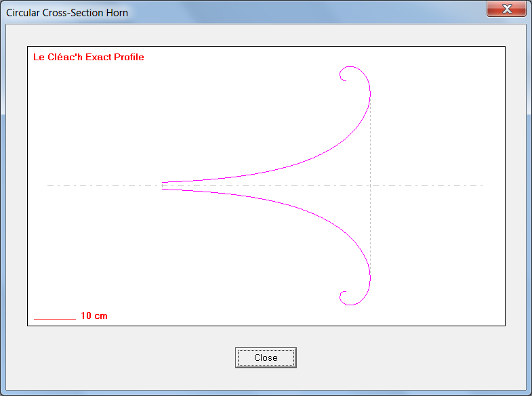Close the Circular Cross-Section Horn window
Screen dimensions: 532x396
click(x=506, y=9)
